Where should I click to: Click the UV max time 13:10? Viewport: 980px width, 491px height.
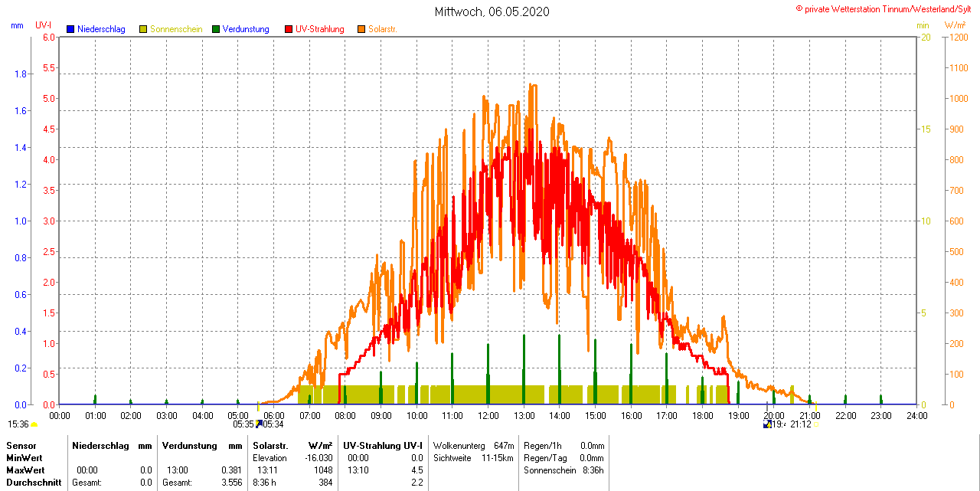358,470
